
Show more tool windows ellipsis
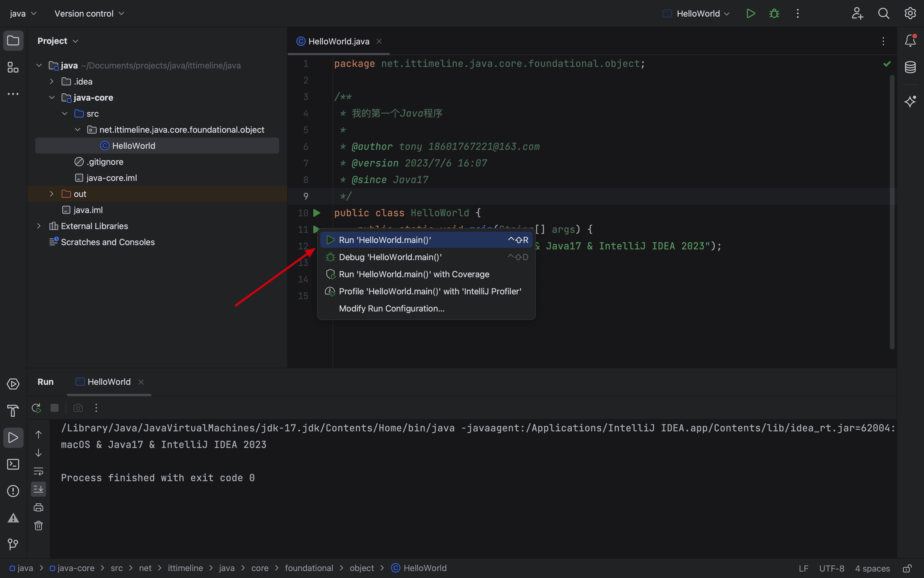pos(13,94)
